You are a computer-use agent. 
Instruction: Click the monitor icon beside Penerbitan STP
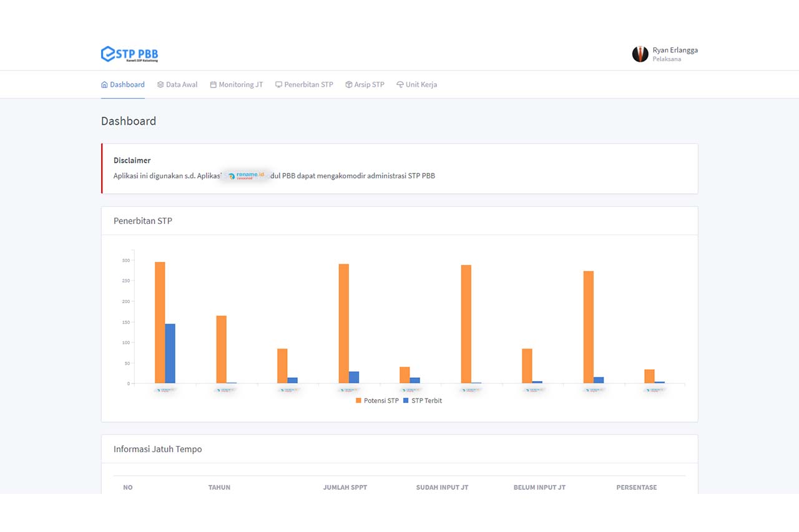click(279, 85)
